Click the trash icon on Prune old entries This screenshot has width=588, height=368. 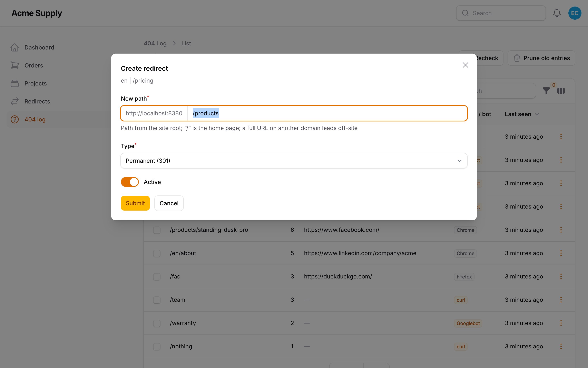tap(517, 58)
